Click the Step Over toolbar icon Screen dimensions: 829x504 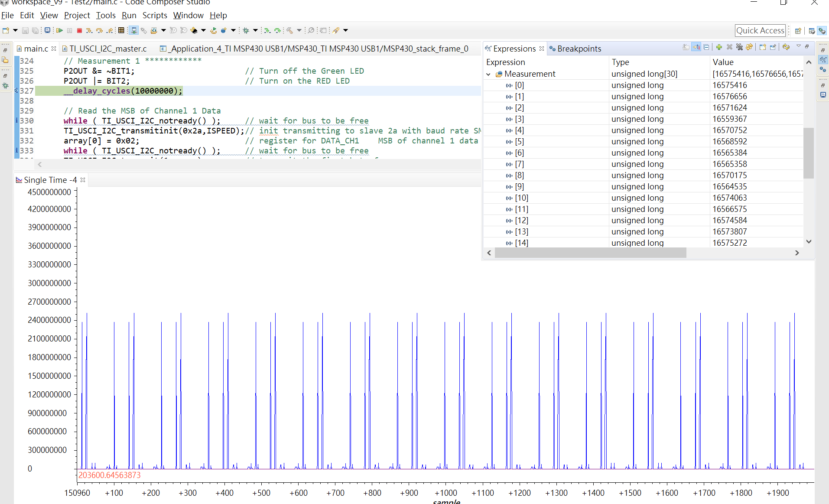(x=99, y=30)
